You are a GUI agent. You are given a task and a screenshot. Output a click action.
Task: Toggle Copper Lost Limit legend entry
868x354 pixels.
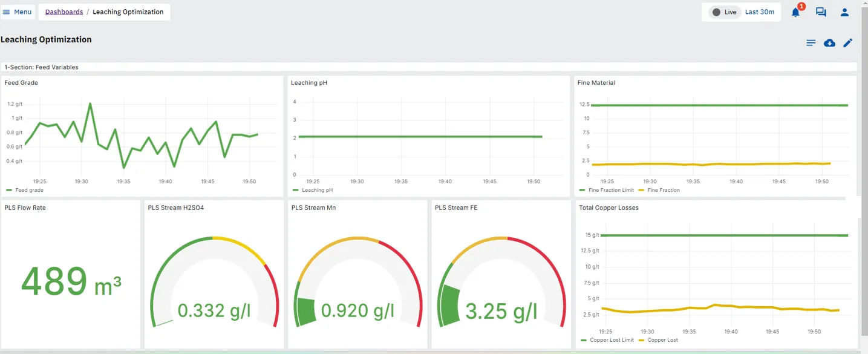click(612, 340)
